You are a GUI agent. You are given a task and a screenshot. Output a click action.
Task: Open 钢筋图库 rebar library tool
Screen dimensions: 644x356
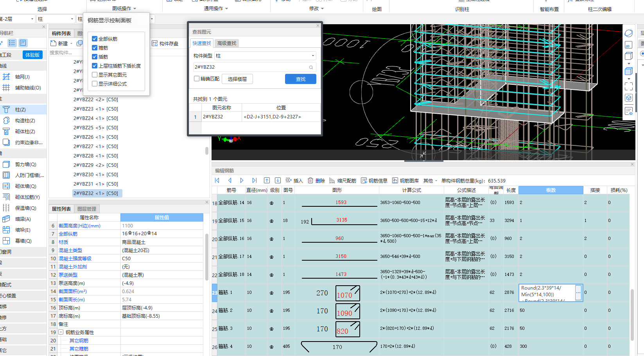[x=405, y=181]
